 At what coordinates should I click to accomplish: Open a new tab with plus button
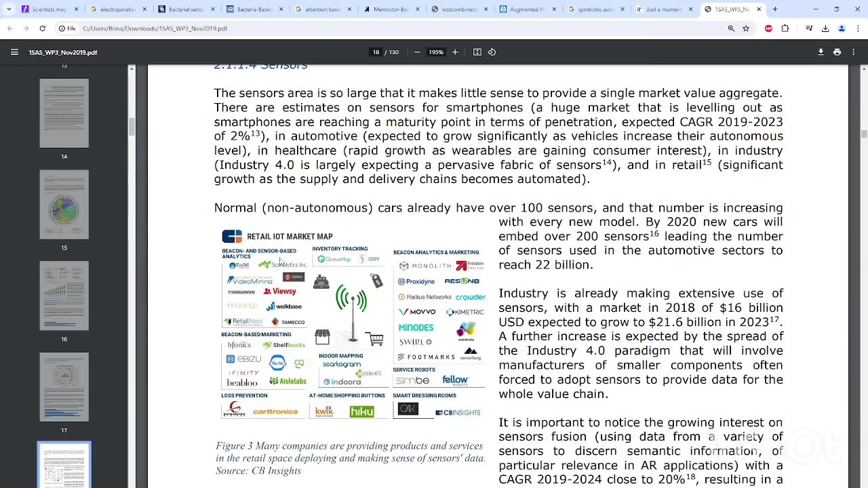pyautogui.click(x=775, y=9)
